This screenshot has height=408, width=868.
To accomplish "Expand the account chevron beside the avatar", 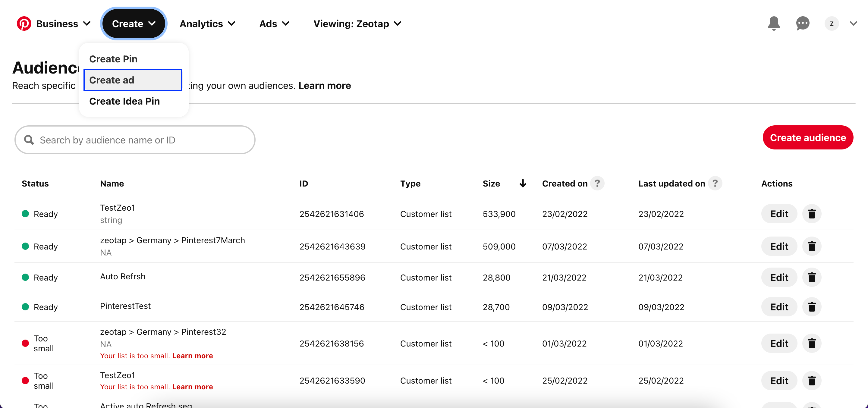I will [853, 24].
